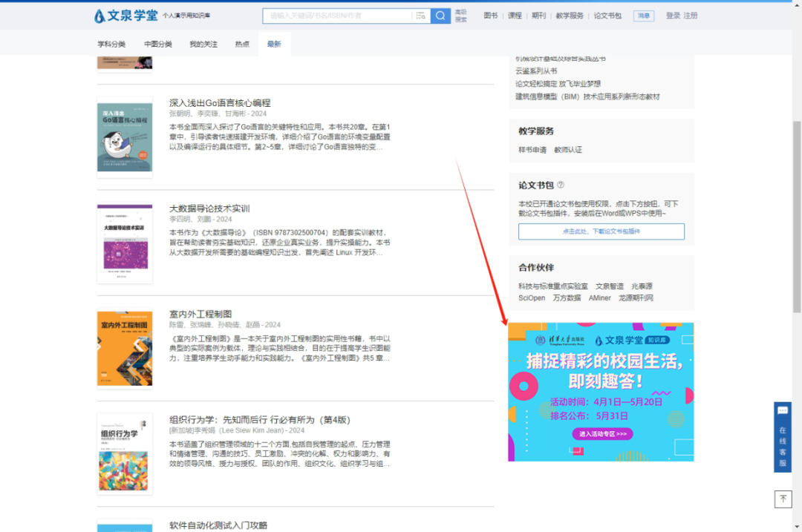Open partner AMiner
This screenshot has height=532, width=802.
[599, 298]
